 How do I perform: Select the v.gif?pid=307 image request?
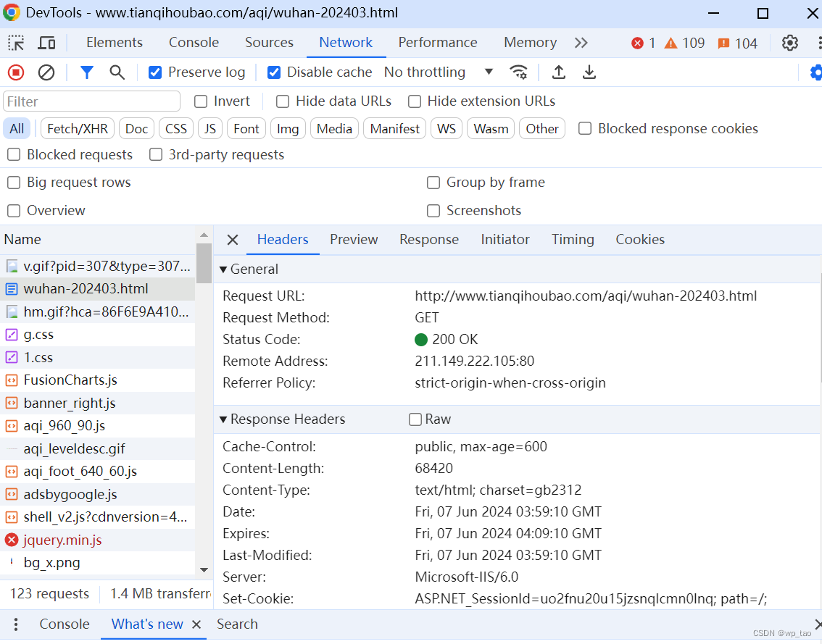tap(98, 266)
